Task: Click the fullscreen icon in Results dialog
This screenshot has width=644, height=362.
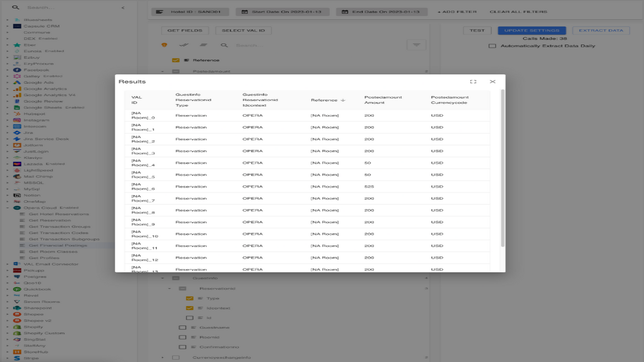Action: click(473, 81)
